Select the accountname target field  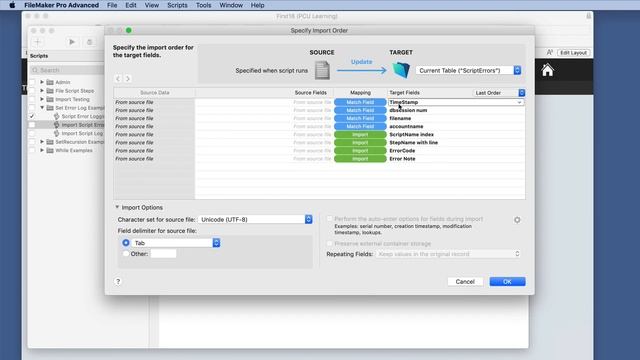pos(406,127)
